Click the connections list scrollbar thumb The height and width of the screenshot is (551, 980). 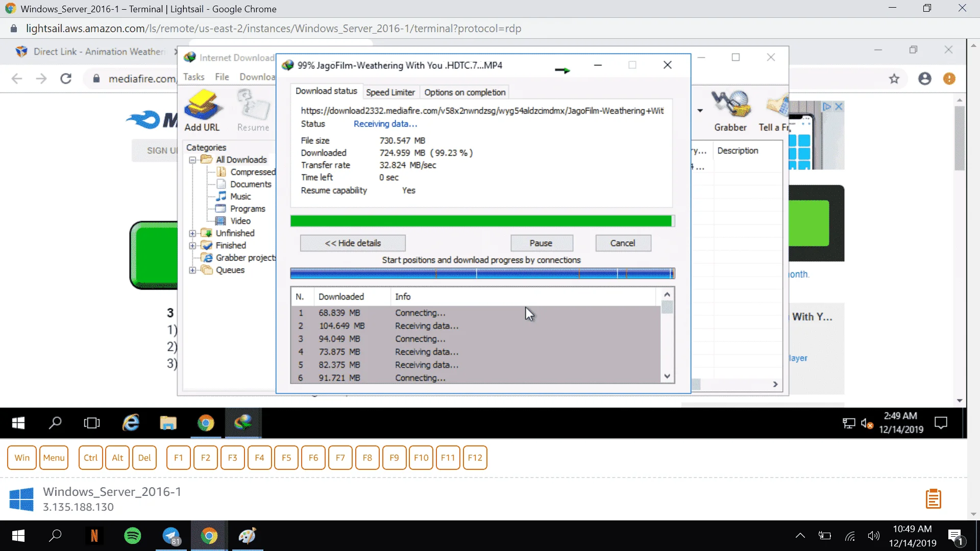pyautogui.click(x=667, y=307)
